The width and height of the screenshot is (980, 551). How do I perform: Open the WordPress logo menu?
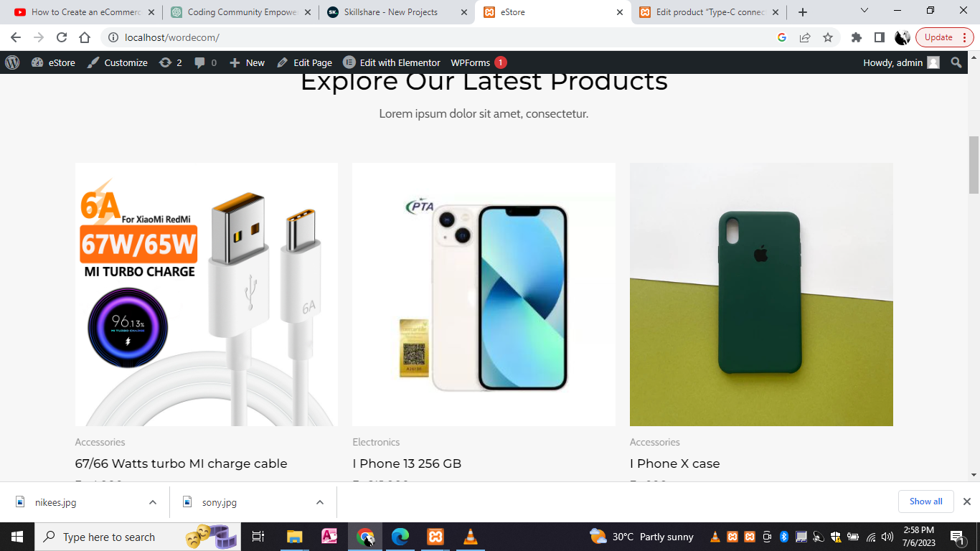point(12,62)
